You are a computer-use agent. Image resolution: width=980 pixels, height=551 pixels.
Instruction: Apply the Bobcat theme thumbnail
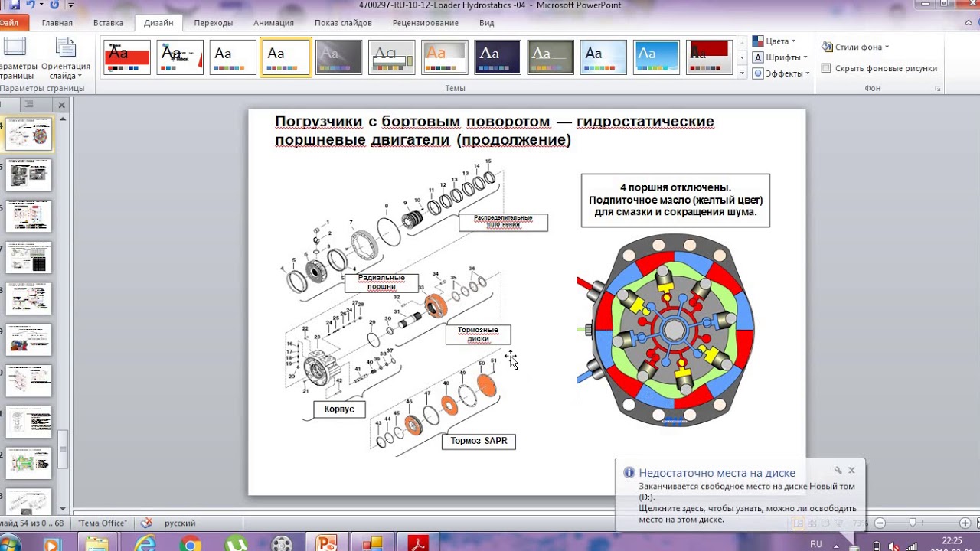coord(180,57)
